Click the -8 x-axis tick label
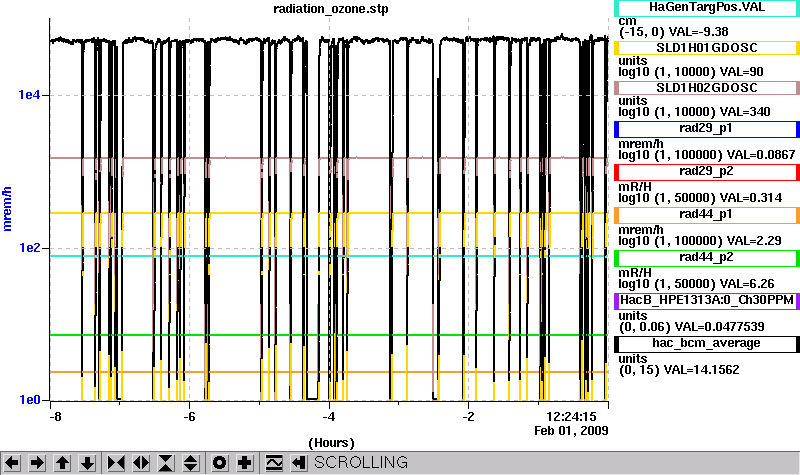This screenshot has width=800, height=475. (56, 416)
